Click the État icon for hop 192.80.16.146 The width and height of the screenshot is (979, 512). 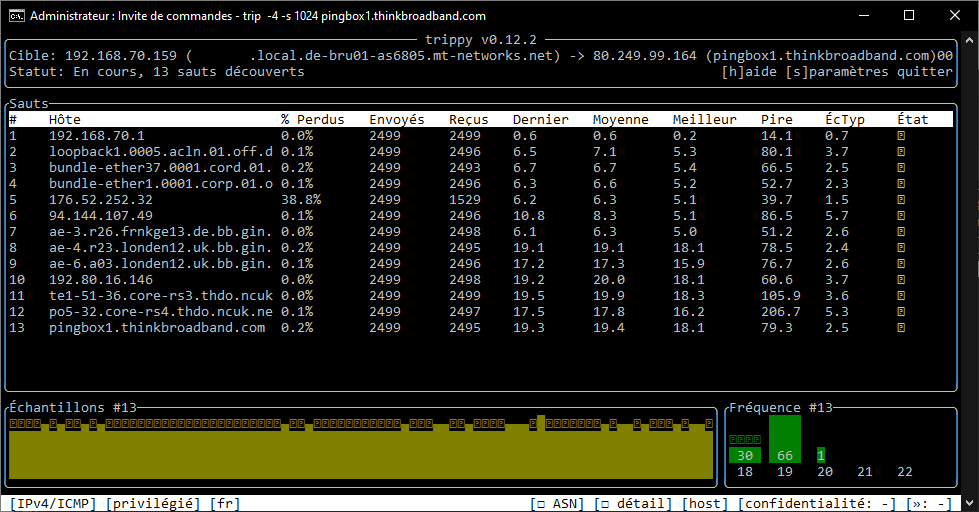point(901,280)
